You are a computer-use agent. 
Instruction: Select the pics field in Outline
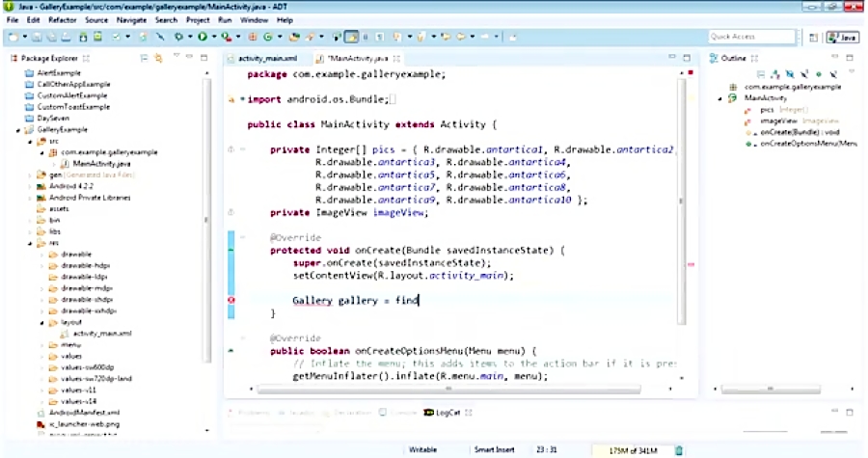[x=766, y=110]
